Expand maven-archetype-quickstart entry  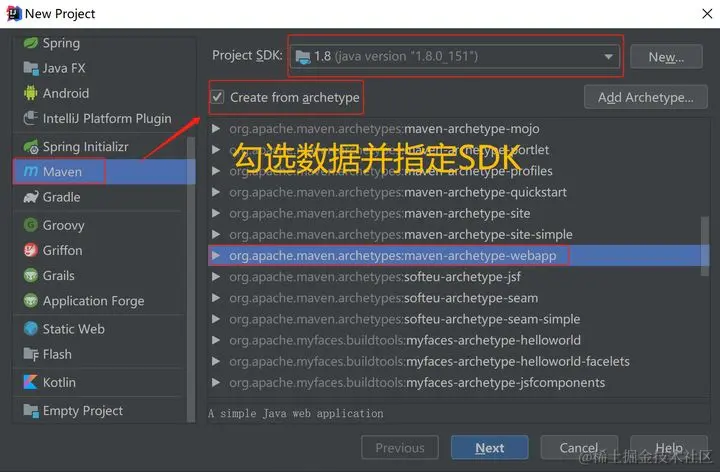(x=215, y=192)
